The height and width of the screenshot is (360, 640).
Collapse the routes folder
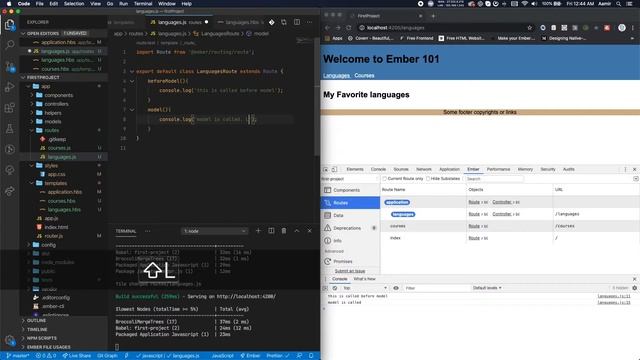point(51,131)
